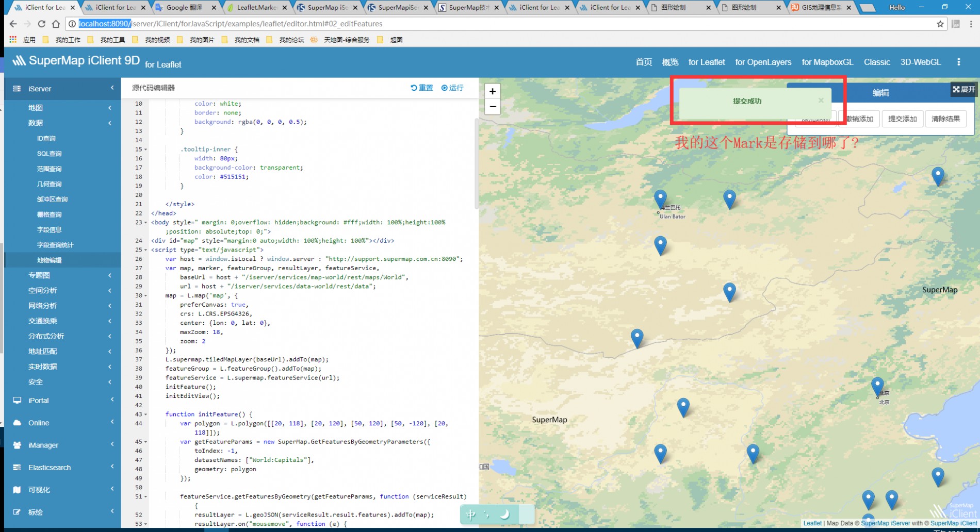Click the 清除结果 button
Screen dimensions: 980x532
[x=945, y=119]
